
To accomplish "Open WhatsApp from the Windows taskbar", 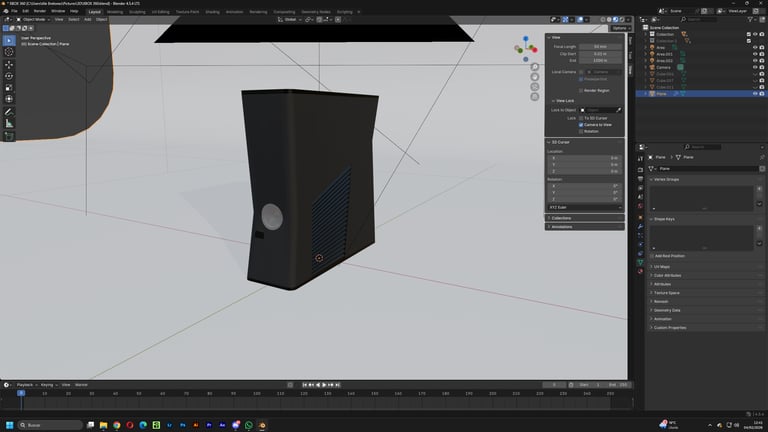I will (x=249, y=425).
